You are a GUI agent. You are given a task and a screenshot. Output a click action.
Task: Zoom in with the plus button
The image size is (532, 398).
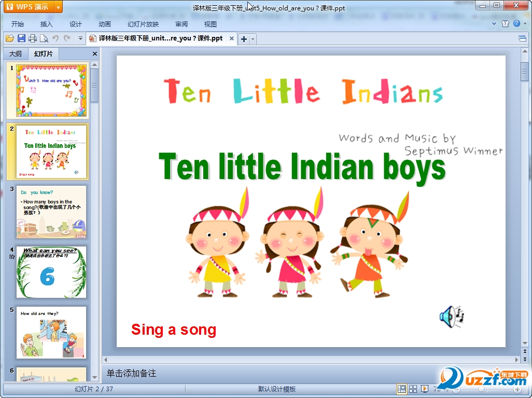[517, 389]
